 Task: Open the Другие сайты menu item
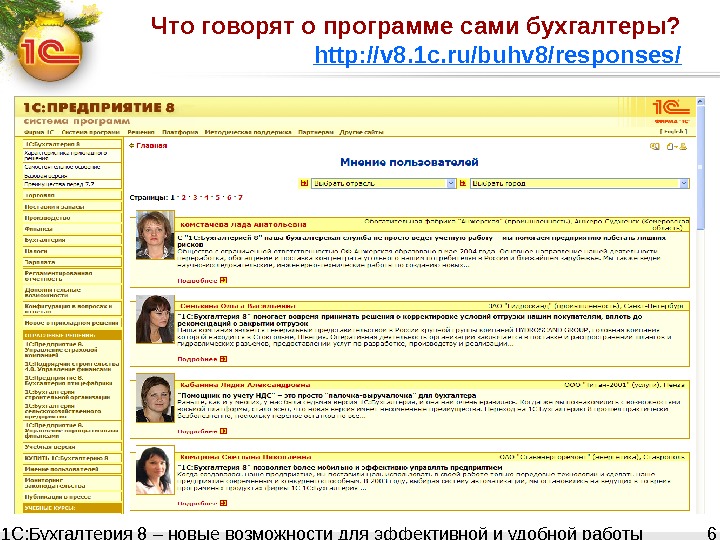coord(361,132)
